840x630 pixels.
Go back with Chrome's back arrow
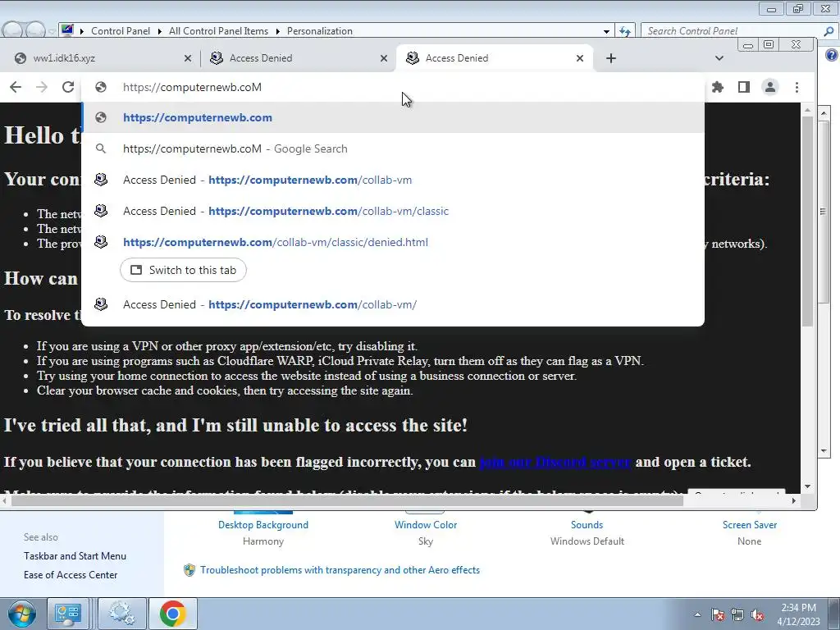click(x=16, y=87)
